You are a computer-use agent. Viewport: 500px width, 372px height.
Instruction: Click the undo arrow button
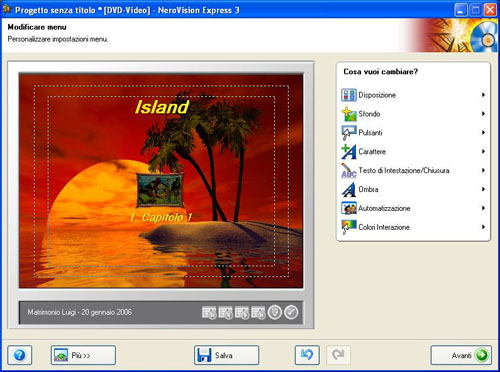[307, 355]
